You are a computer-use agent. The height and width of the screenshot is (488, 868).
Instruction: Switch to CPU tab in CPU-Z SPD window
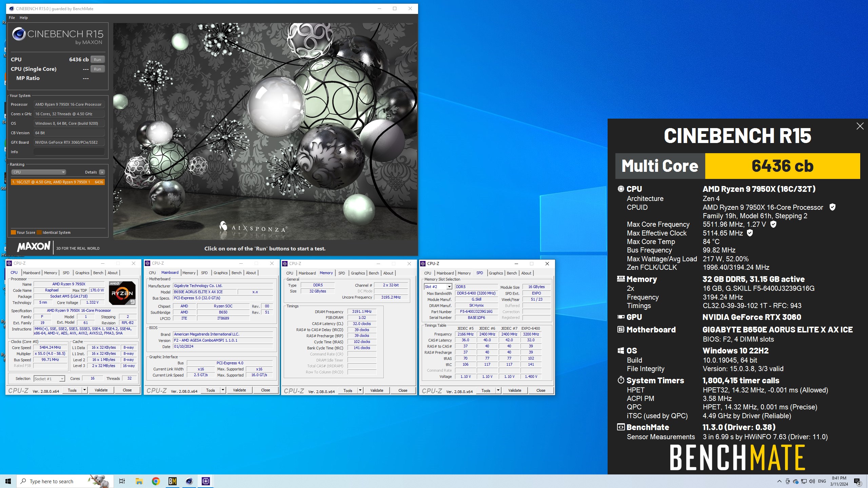coord(428,273)
